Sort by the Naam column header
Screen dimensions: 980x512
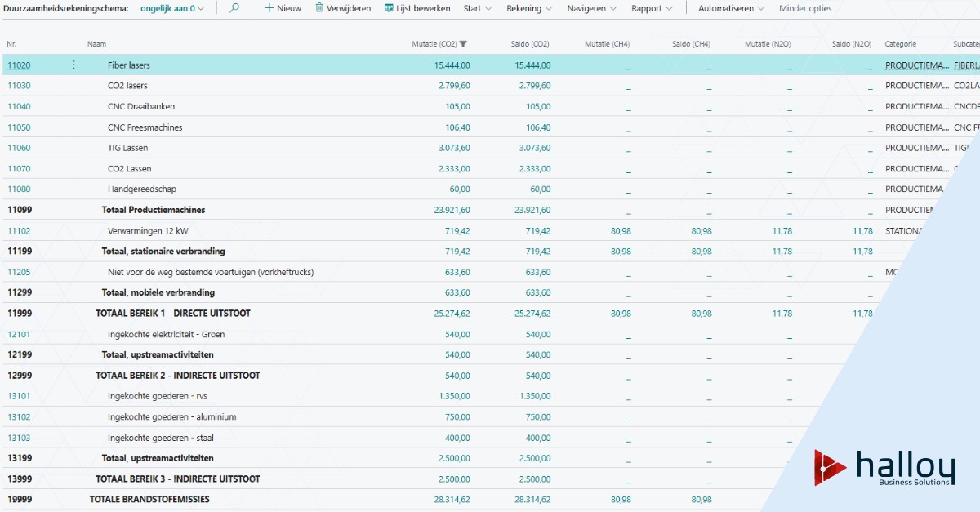coord(96,44)
